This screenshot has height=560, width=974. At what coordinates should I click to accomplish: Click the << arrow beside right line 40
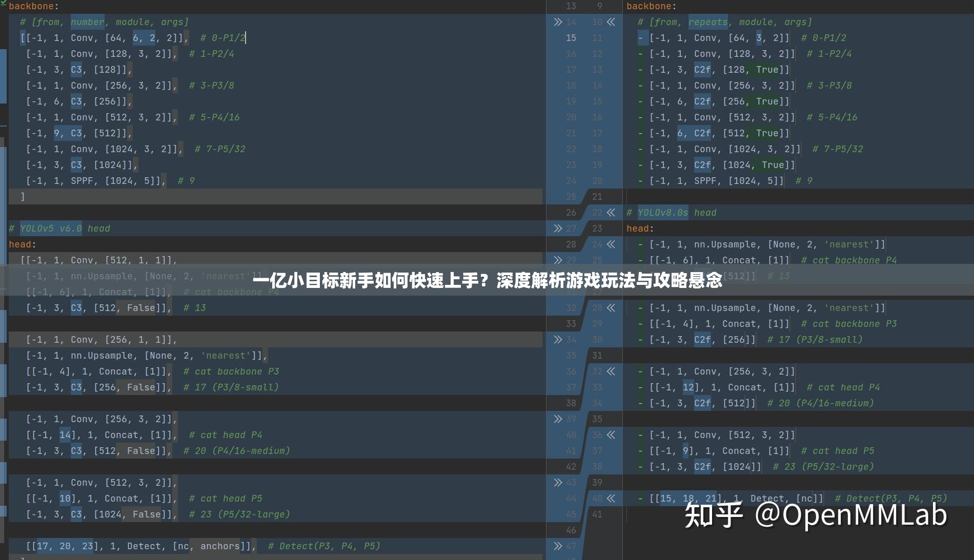pos(611,499)
